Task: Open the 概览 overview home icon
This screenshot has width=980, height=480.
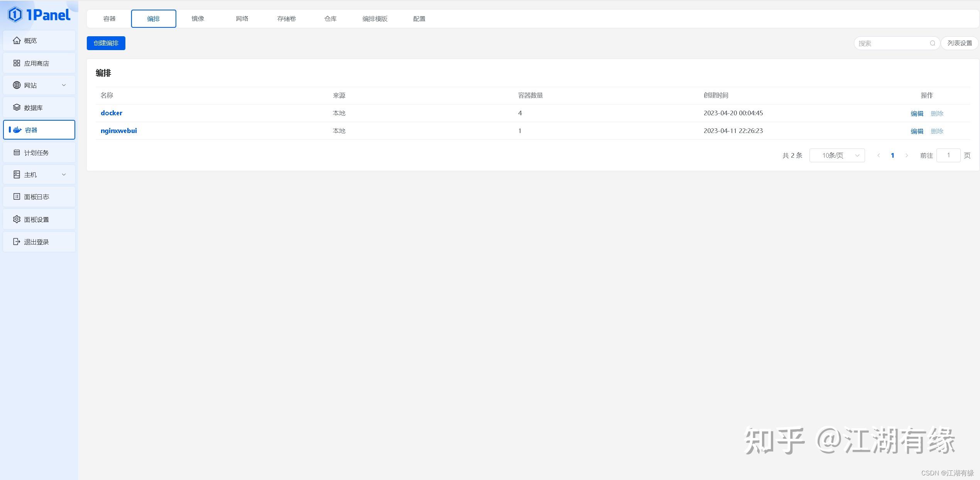Action: tap(17, 40)
